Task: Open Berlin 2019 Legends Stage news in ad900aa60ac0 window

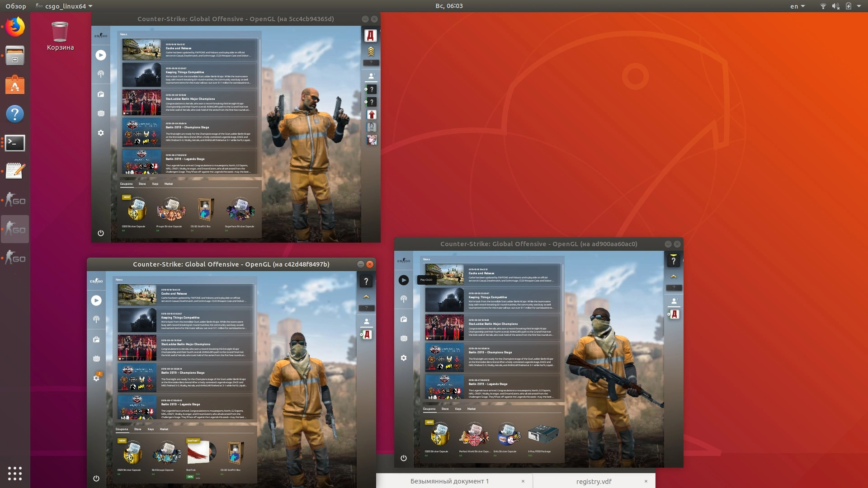Action: coord(492,386)
